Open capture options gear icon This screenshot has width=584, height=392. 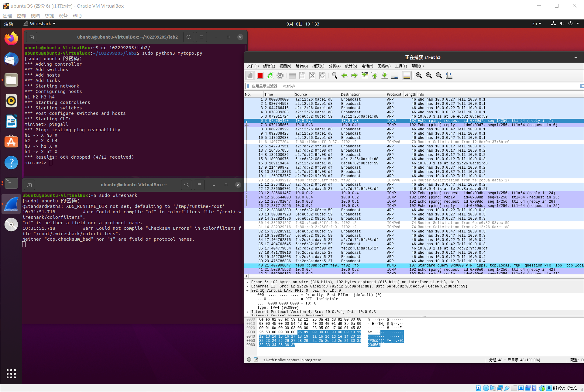click(x=280, y=75)
